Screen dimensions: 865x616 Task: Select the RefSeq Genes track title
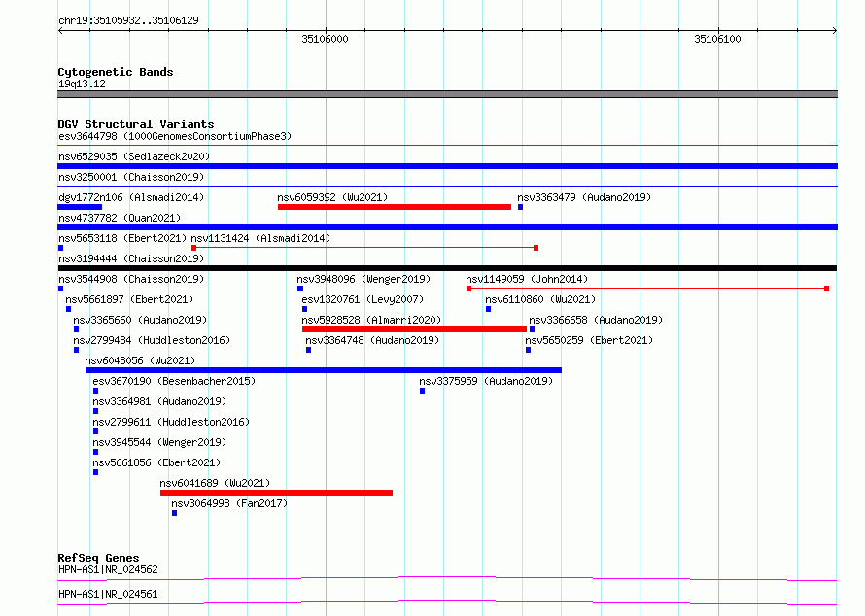pyautogui.click(x=98, y=558)
